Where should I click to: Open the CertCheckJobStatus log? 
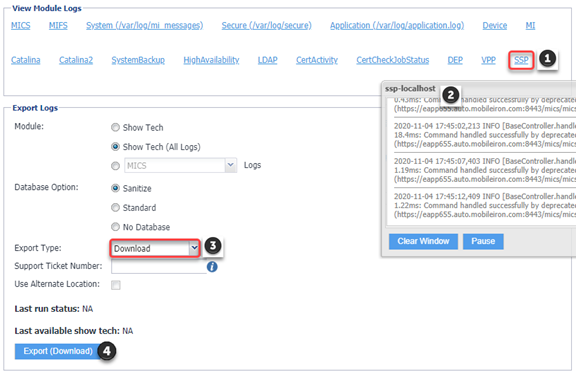(x=392, y=60)
